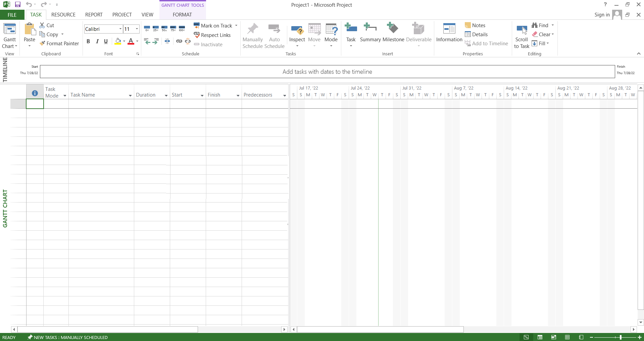Insert a Summary task
The width and height of the screenshot is (644, 341).
[x=370, y=33]
